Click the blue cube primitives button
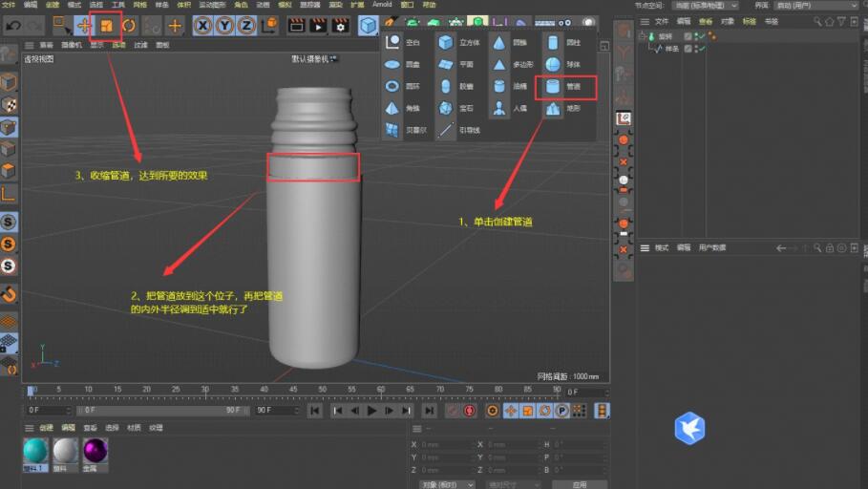 point(368,26)
